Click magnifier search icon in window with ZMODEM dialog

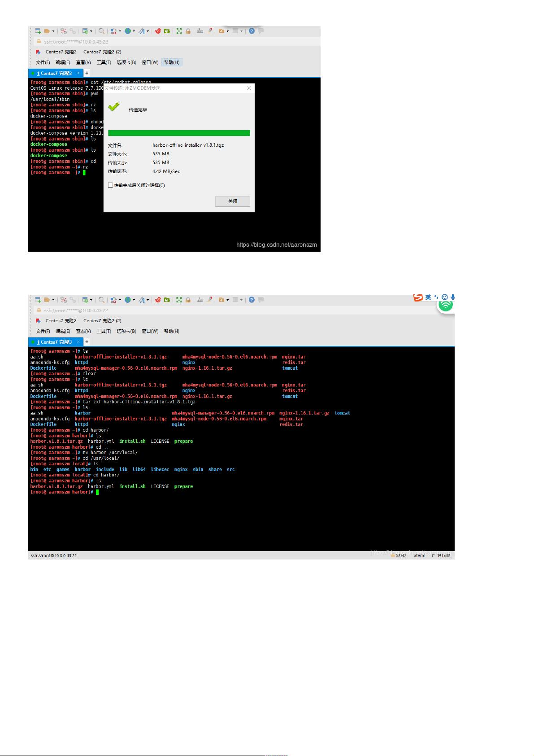pos(101,31)
